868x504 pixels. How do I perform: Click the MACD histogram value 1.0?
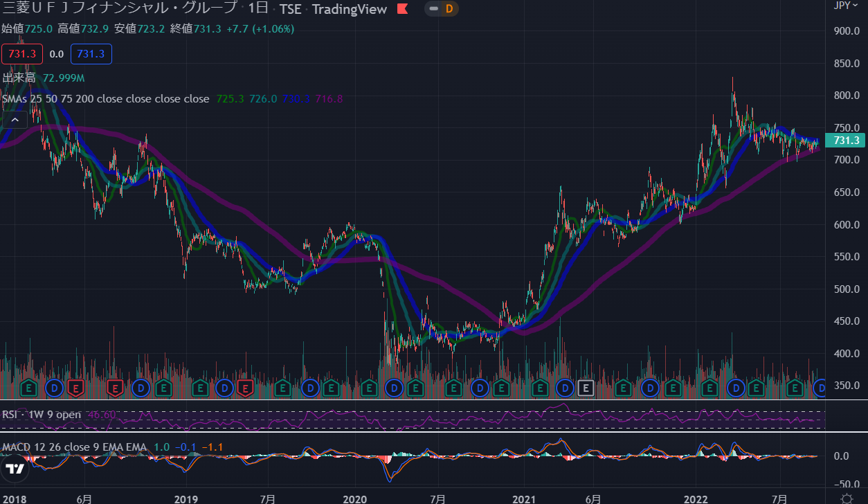click(161, 447)
